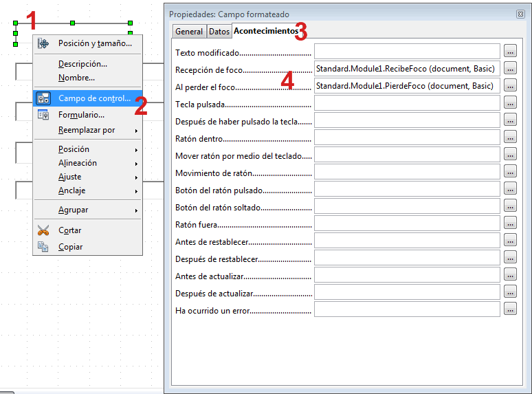Click the Texto modificado input field
532x394 pixels.
coord(407,52)
